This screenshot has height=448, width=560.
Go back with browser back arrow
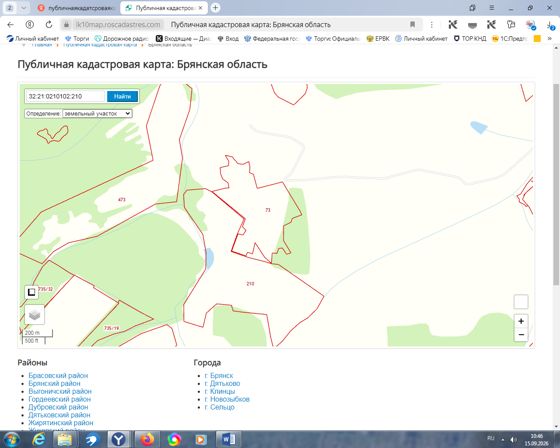pyautogui.click(x=10, y=24)
